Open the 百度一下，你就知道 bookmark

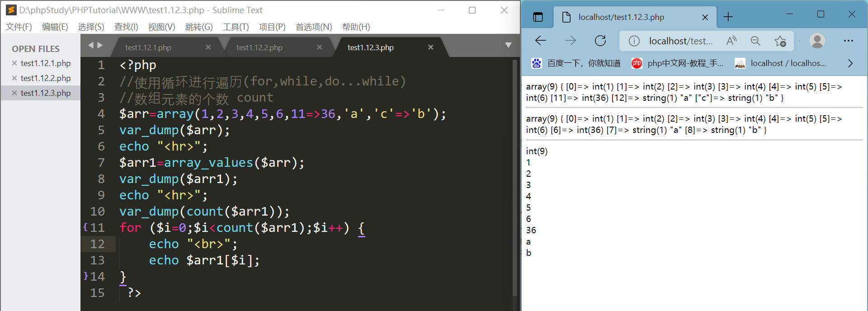pos(576,63)
